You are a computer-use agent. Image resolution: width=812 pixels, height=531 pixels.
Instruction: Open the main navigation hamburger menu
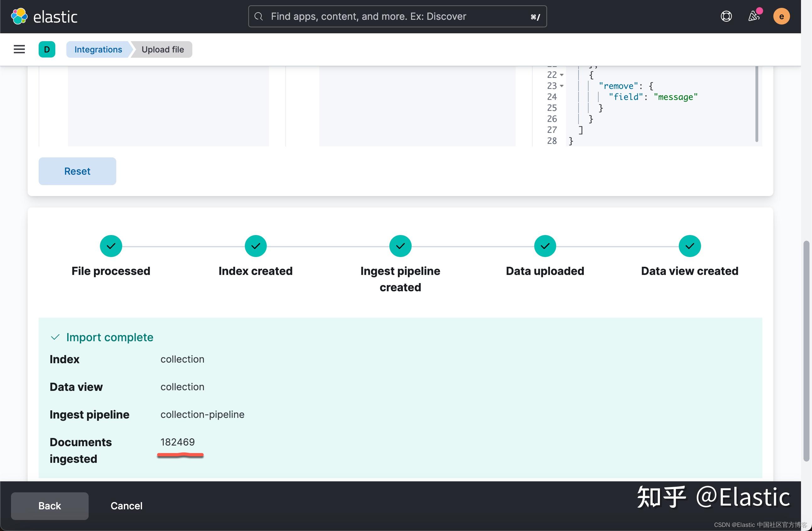coord(19,49)
